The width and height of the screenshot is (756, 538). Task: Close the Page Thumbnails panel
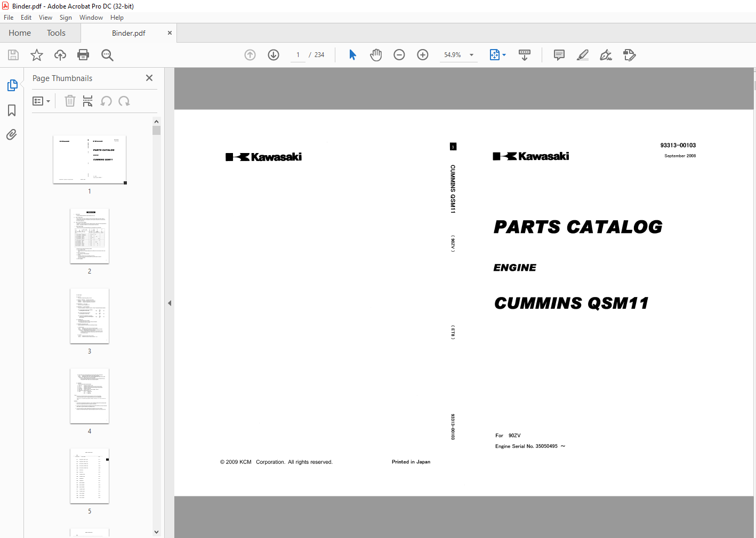tap(149, 78)
